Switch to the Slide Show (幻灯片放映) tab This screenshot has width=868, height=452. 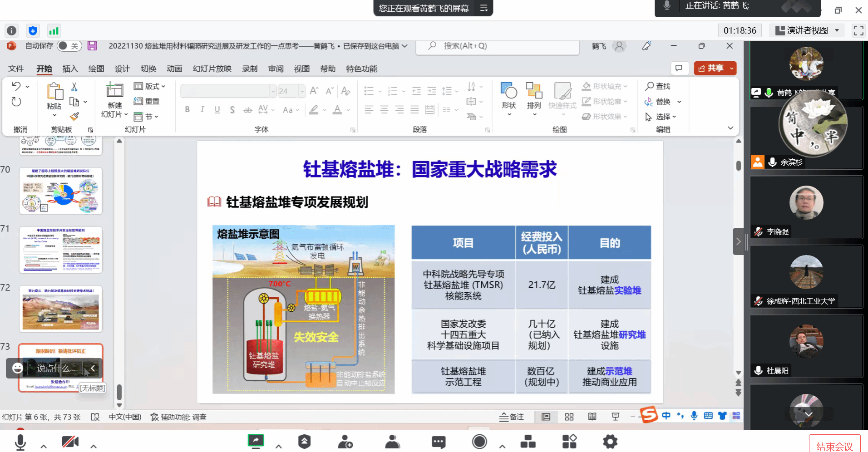tap(212, 69)
